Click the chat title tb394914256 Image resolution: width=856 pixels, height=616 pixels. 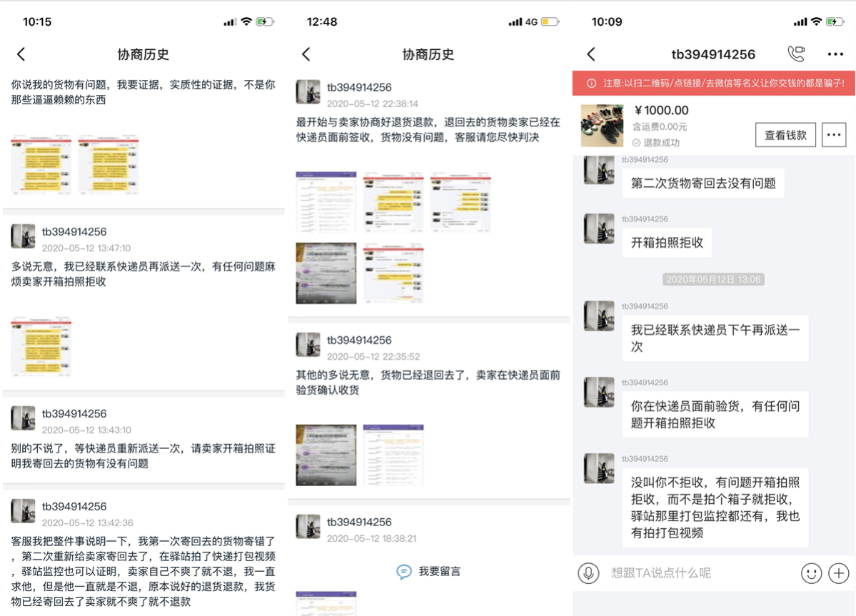(x=713, y=54)
